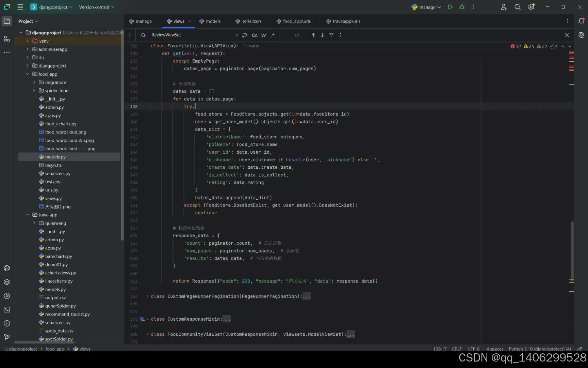The width and height of the screenshot is (588, 368).
Task: Toggle the read-only lock in status bar
Action: point(580,349)
